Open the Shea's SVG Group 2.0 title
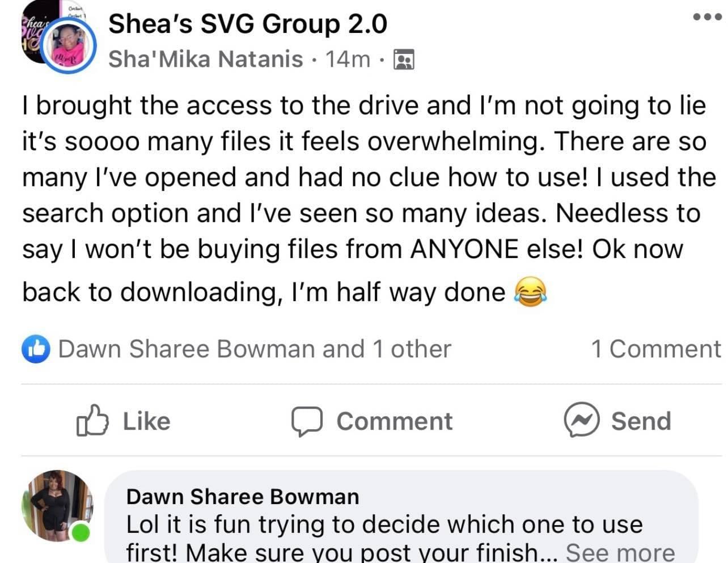Viewport: 728px width, 563px height. (248, 24)
